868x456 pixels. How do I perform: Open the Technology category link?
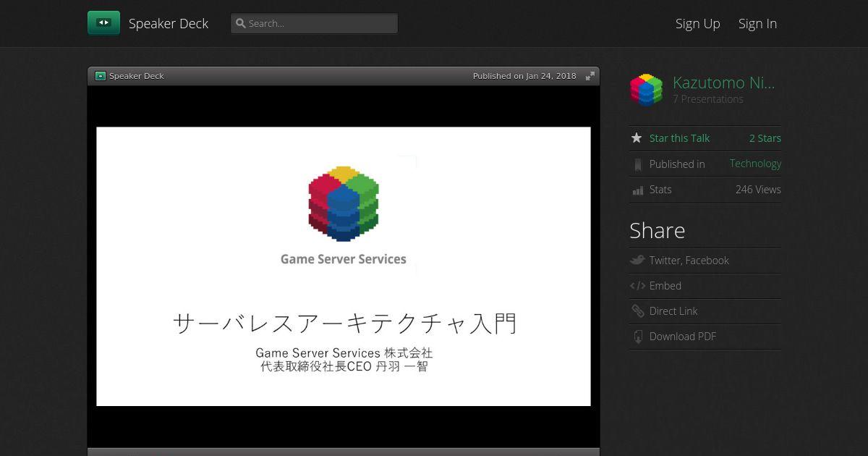point(755,164)
